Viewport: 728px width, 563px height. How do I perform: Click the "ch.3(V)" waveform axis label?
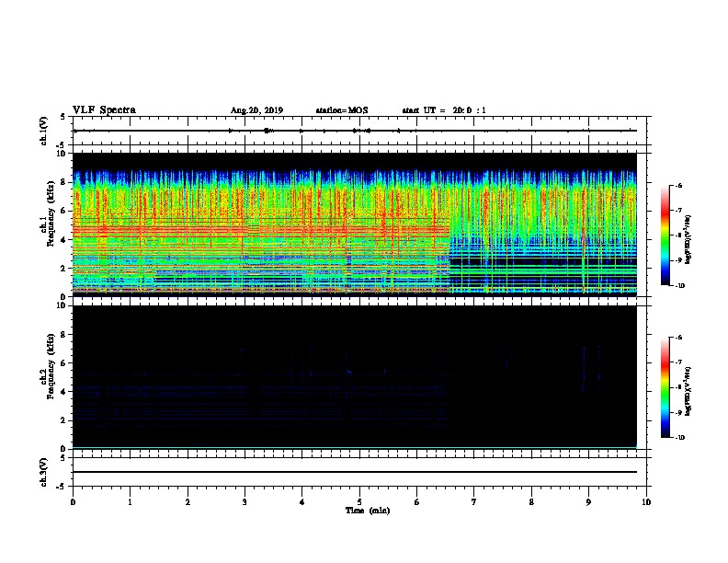44,472
